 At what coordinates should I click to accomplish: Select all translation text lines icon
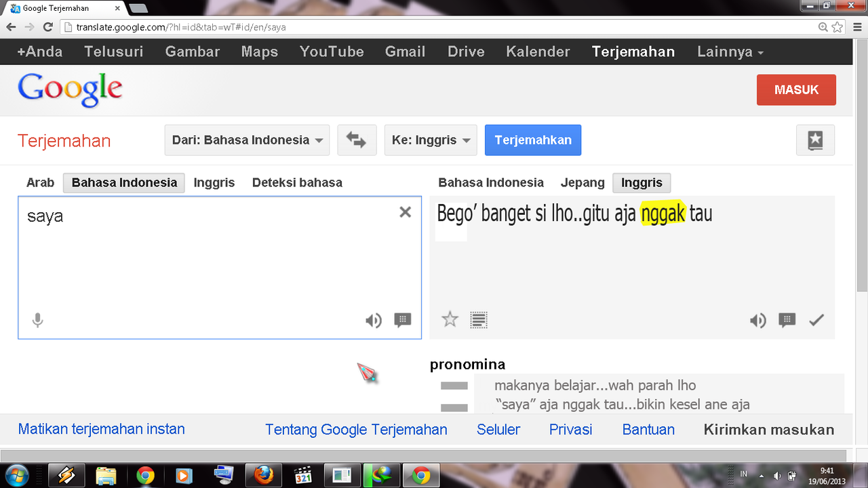tap(479, 320)
